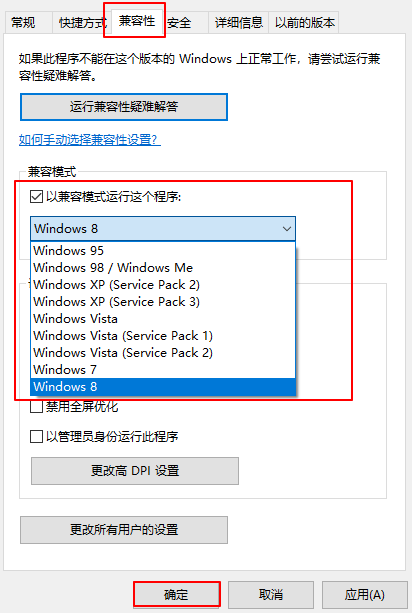Click 更改高 DPI 设置 button
412x613 pixels.
(135, 471)
